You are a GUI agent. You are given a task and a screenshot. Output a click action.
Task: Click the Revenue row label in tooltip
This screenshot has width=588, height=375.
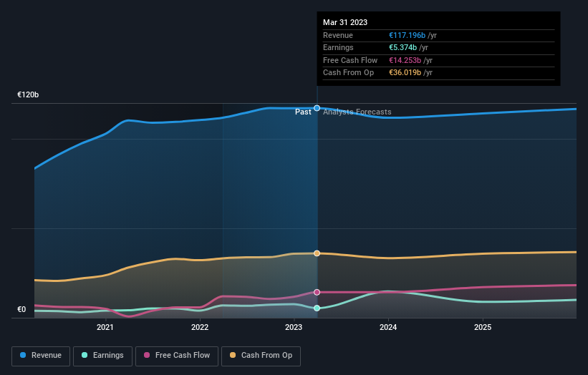click(338, 35)
